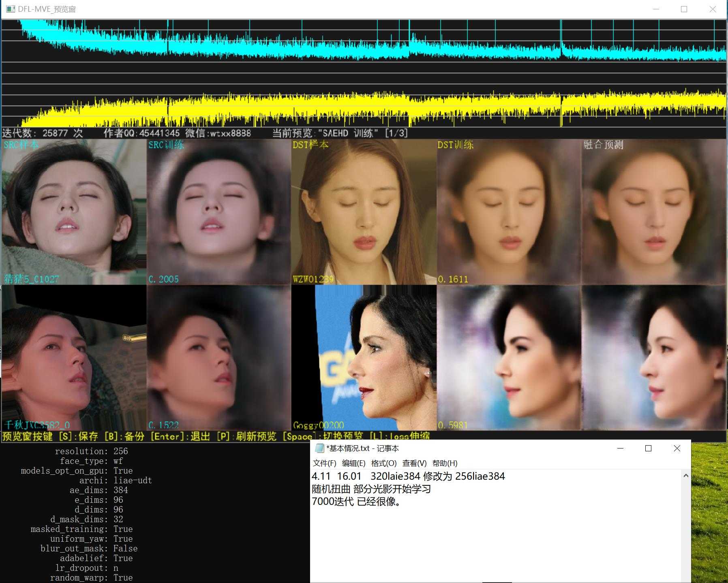Click the Notepad document icon in title bar
The width and height of the screenshot is (728, 583).
319,448
